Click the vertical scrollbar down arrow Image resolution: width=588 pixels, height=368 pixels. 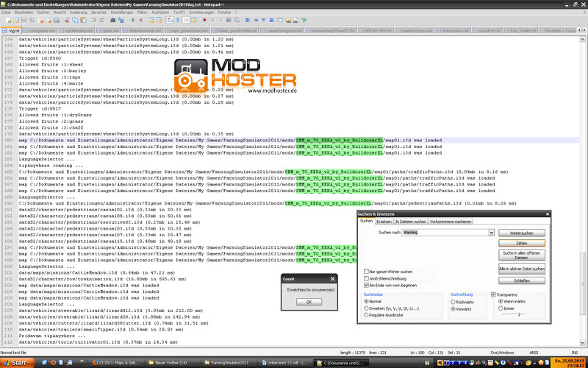pyautogui.click(x=582, y=342)
